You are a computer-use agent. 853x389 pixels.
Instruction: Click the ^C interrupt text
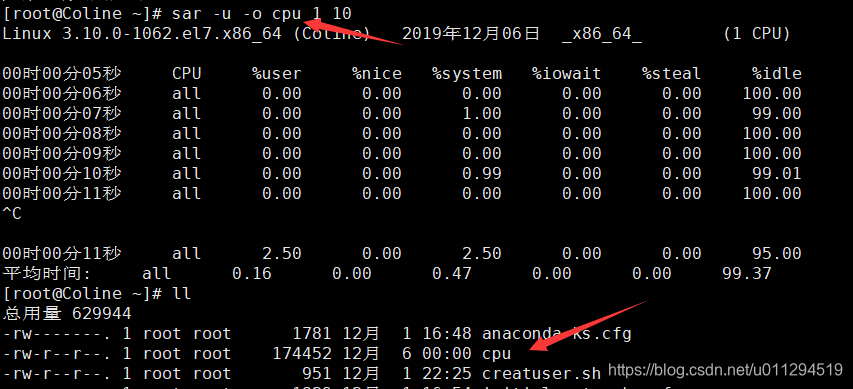coord(12,213)
